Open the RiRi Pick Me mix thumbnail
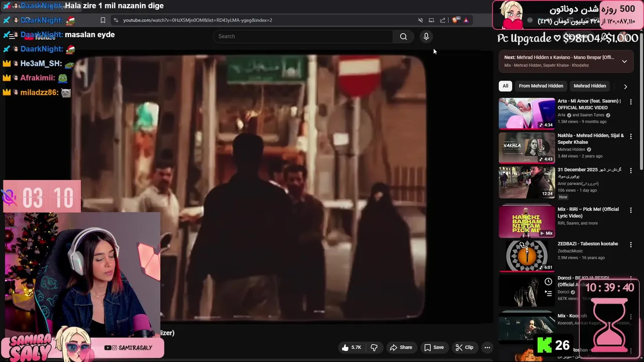Screen dimensions: 644x362 coord(527,221)
